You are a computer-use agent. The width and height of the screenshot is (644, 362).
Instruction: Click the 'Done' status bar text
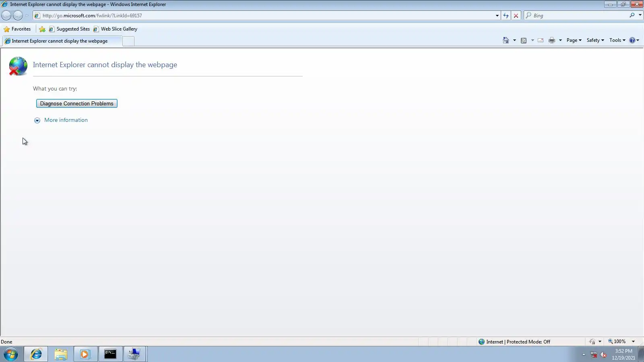click(x=6, y=342)
